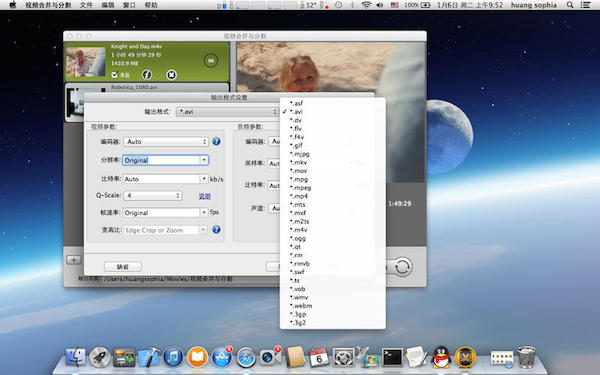Expand the frame rate Original combo arrow
This screenshot has height=375, width=600.
click(204, 212)
